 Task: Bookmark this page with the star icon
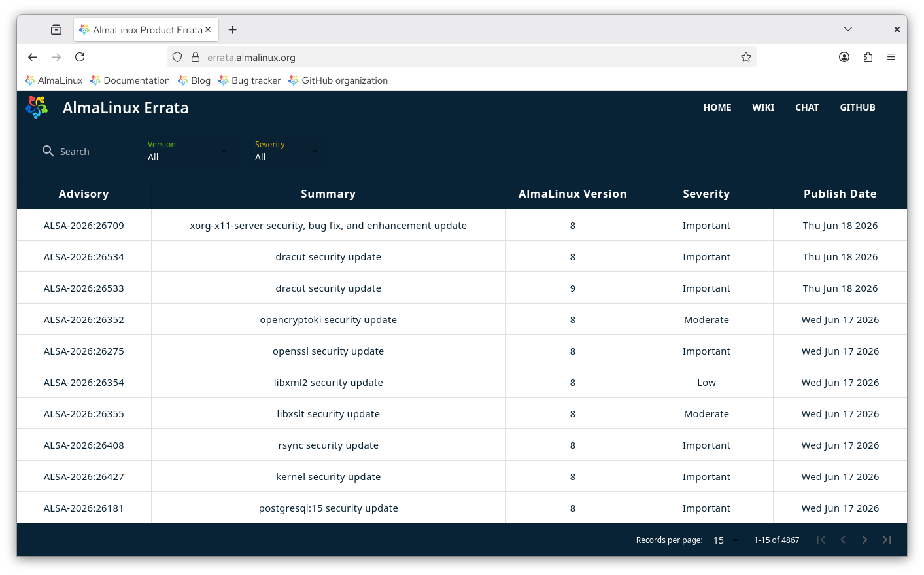coord(746,57)
